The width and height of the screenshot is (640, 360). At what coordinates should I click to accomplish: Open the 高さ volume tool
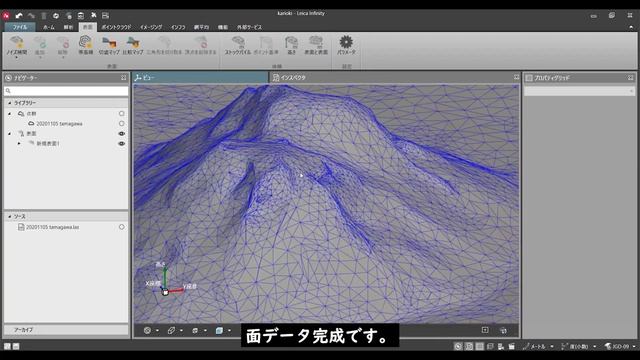coord(291,45)
